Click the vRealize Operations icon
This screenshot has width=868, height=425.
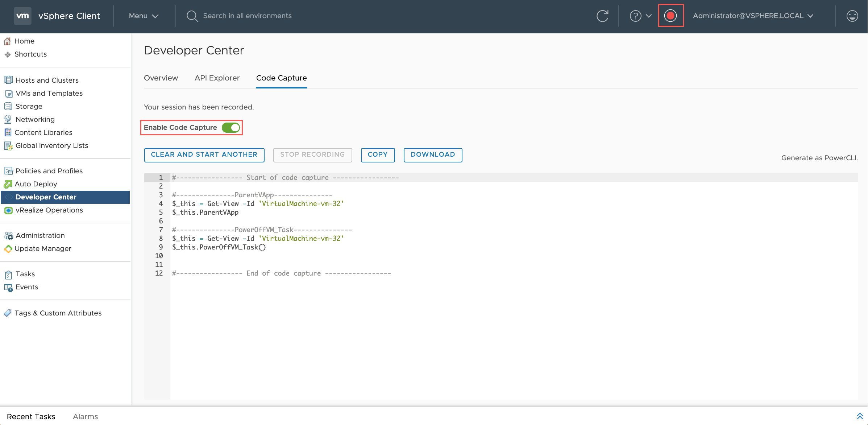coord(8,210)
